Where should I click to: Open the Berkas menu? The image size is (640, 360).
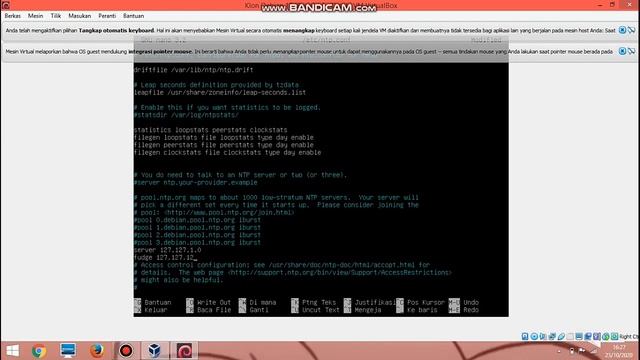click(13, 16)
